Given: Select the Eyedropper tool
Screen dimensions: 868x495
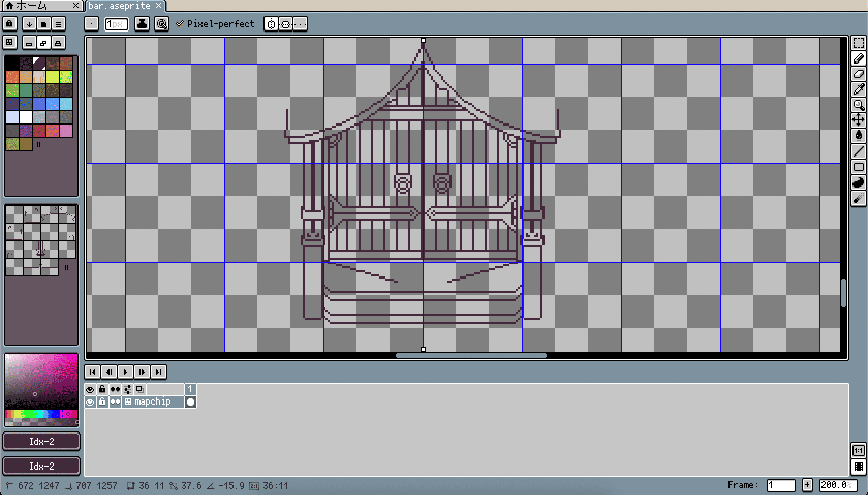Looking at the screenshot, I should pos(858,89).
